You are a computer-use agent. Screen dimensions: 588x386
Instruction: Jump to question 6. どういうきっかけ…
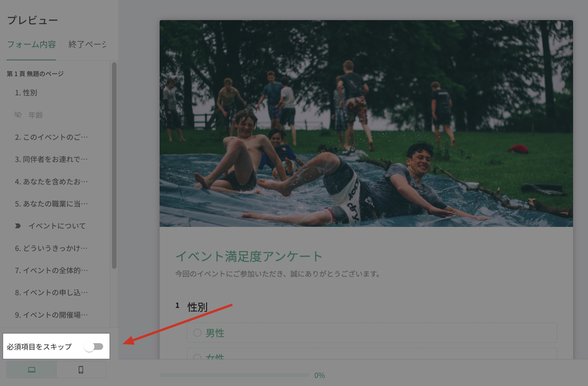51,248
